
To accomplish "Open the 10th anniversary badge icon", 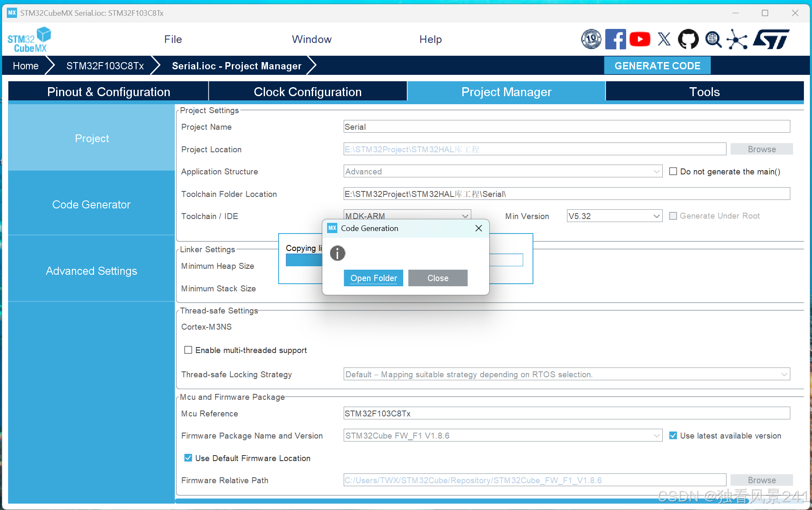I will 591,39.
